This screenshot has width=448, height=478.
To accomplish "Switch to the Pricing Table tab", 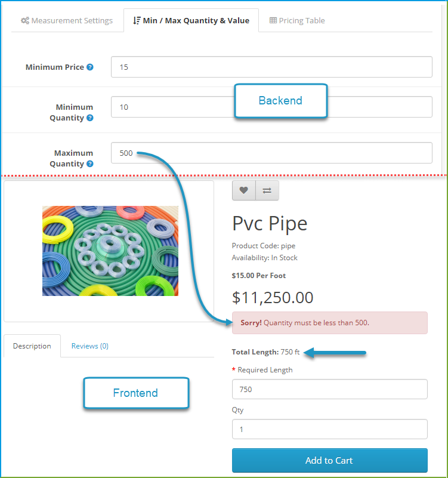I will (297, 20).
